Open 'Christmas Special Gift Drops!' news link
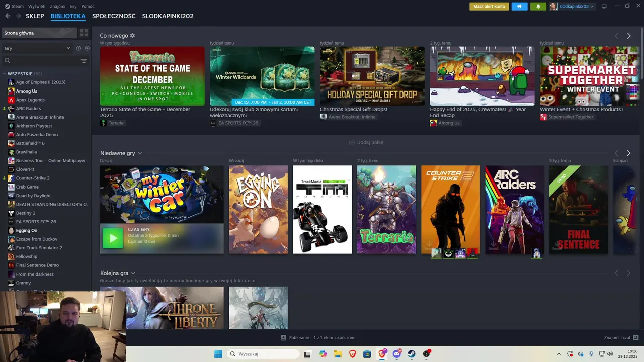 pyautogui.click(x=353, y=109)
